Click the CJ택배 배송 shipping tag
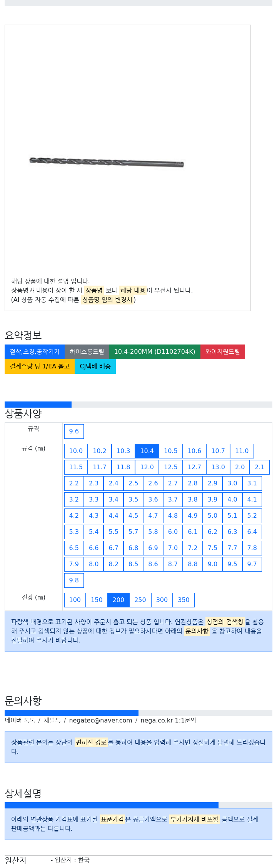The image size is (277, 868). pos(95,366)
